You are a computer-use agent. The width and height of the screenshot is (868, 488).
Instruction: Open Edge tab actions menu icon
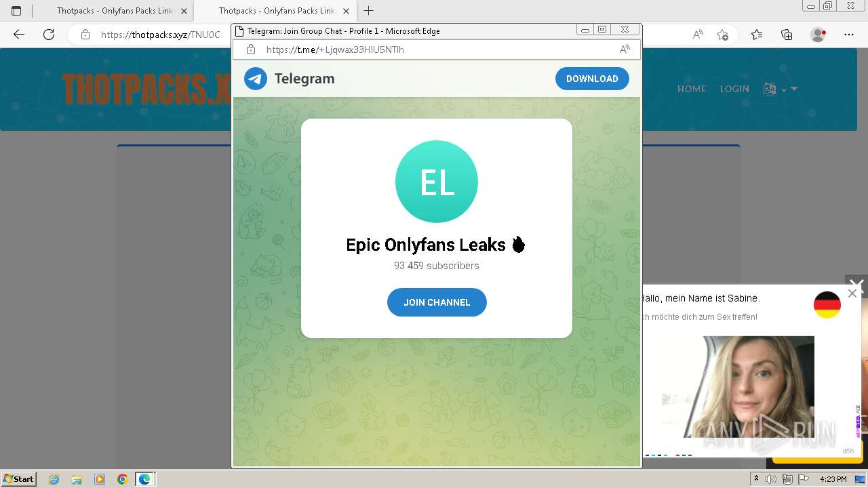[x=16, y=11]
